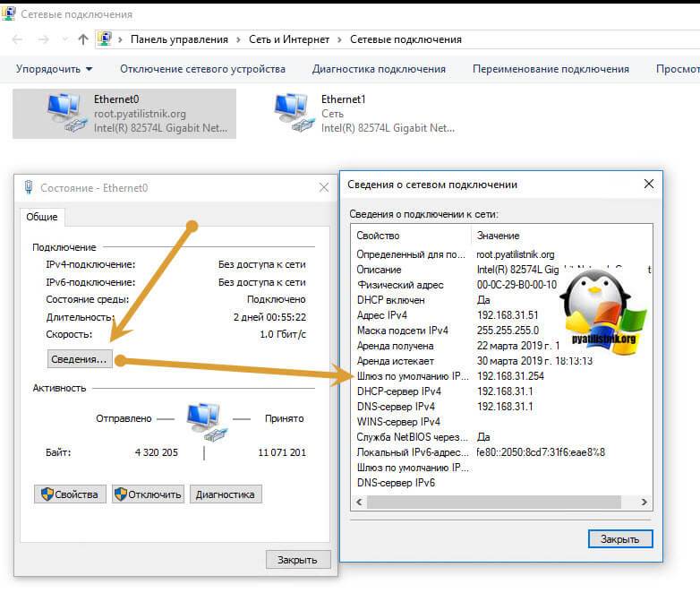
Task: Open the Сведения... details button
Action: point(80,359)
